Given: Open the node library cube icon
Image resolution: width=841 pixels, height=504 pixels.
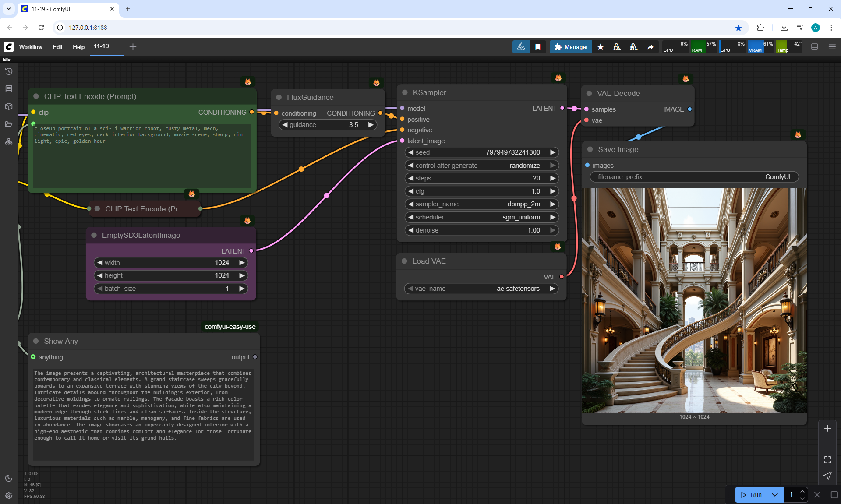Looking at the screenshot, I should (x=9, y=106).
